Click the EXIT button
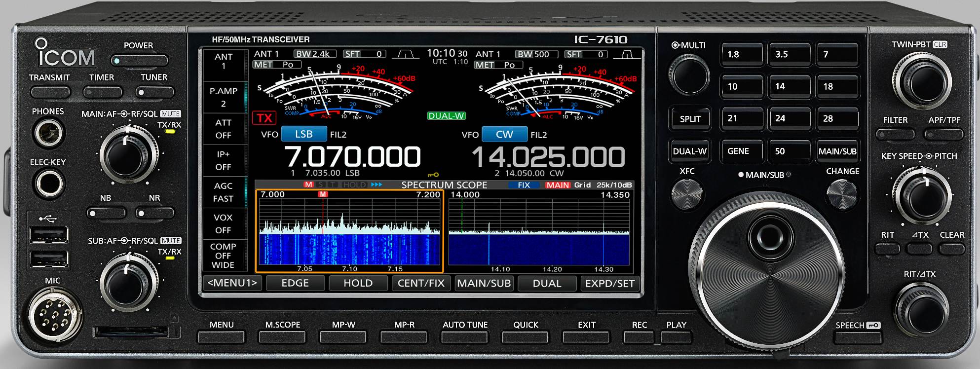This screenshot has height=369, width=980. [587, 337]
